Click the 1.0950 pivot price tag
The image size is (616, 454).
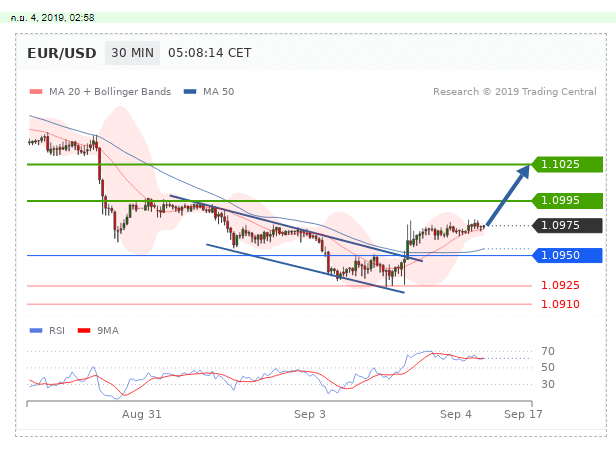pyautogui.click(x=567, y=255)
